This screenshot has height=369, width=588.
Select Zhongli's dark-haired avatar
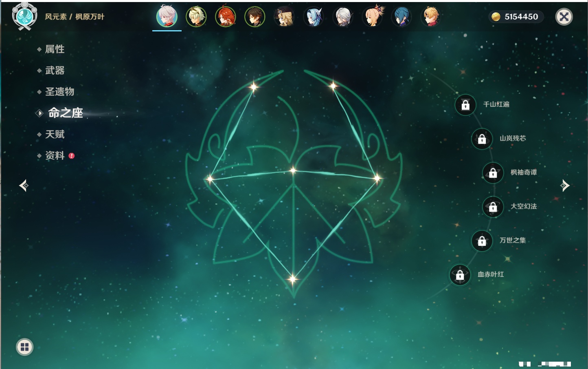(x=255, y=17)
